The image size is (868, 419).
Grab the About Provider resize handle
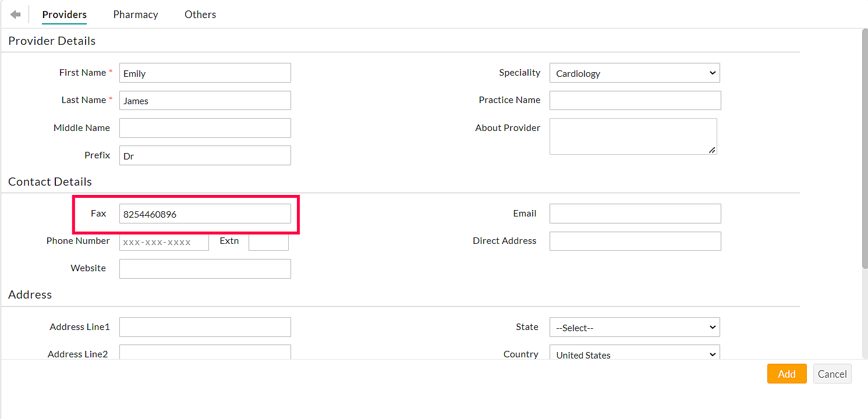[x=712, y=150]
